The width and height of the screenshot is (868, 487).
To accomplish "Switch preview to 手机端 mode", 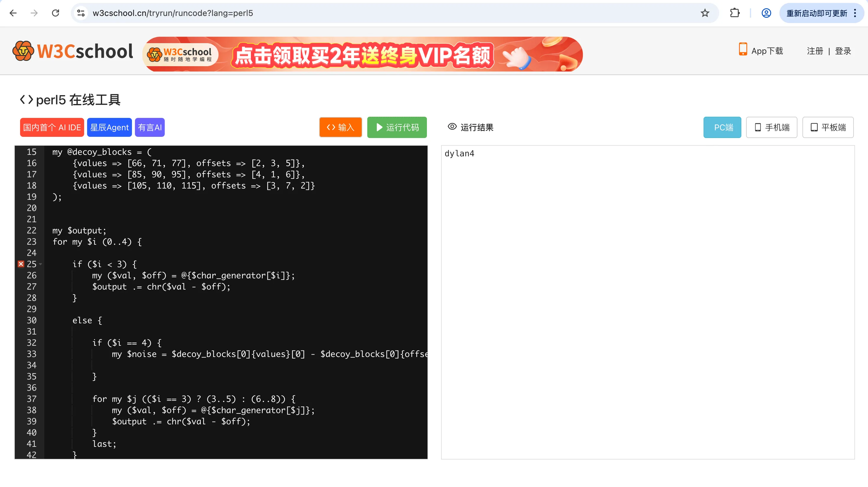I will coord(771,127).
